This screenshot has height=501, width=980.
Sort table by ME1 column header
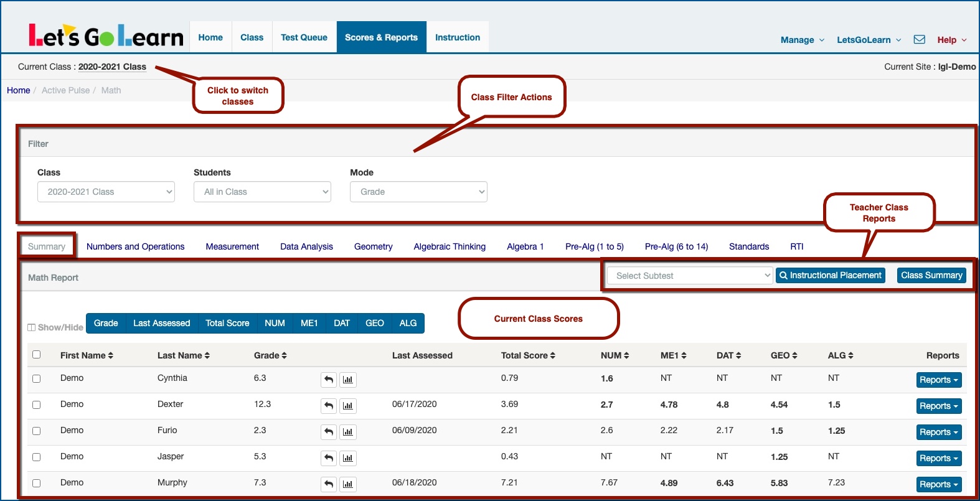(x=674, y=355)
